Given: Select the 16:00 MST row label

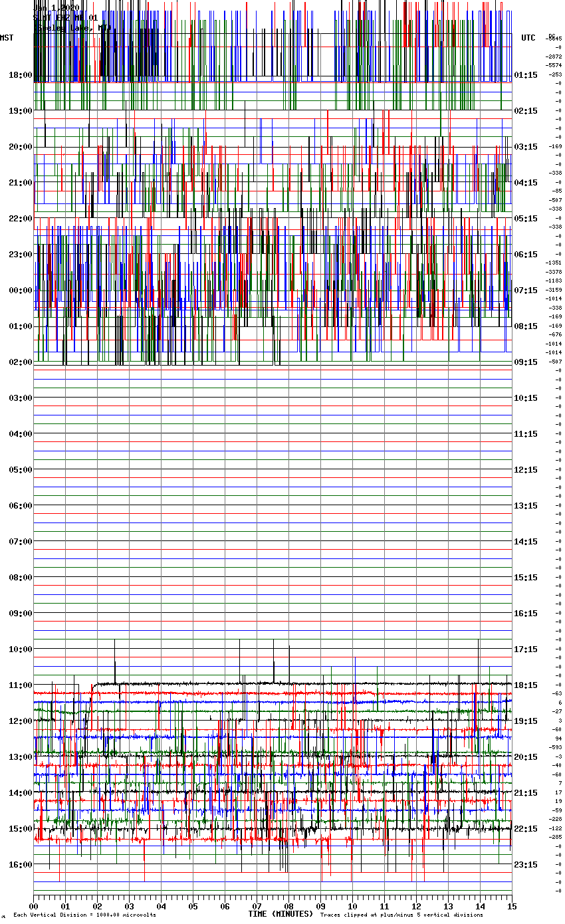Looking at the screenshot, I should 20,865.
